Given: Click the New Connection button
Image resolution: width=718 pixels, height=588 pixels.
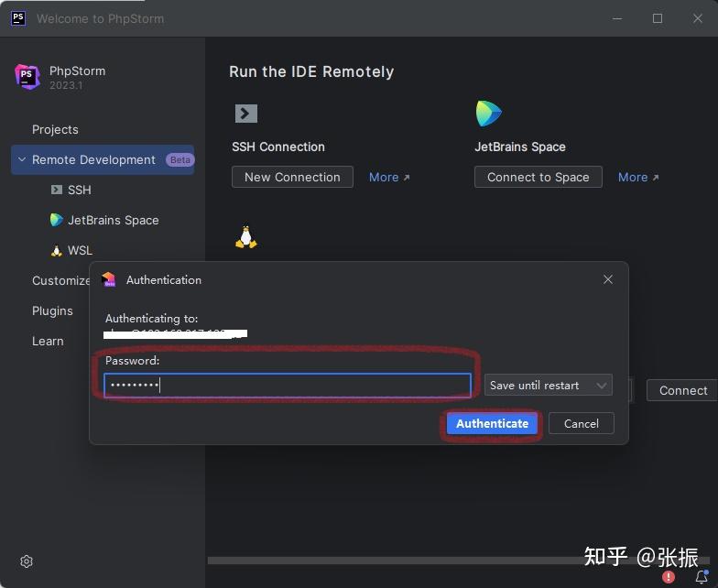Looking at the screenshot, I should pos(292,177).
